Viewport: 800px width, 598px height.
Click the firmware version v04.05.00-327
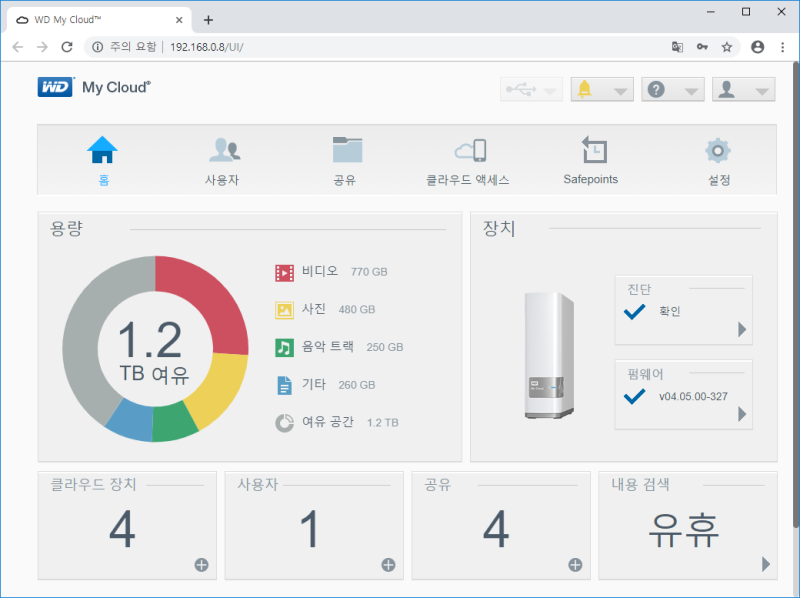pyautogui.click(x=693, y=396)
